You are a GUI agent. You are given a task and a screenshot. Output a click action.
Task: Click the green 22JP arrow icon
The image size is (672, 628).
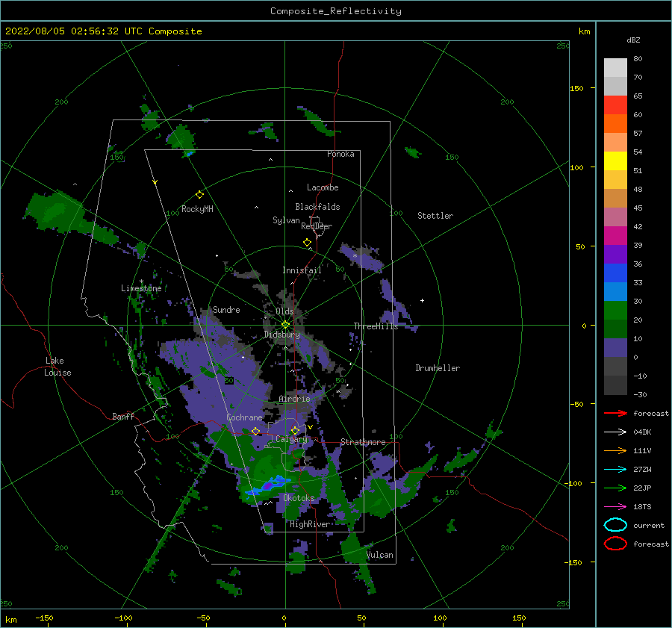615,488
